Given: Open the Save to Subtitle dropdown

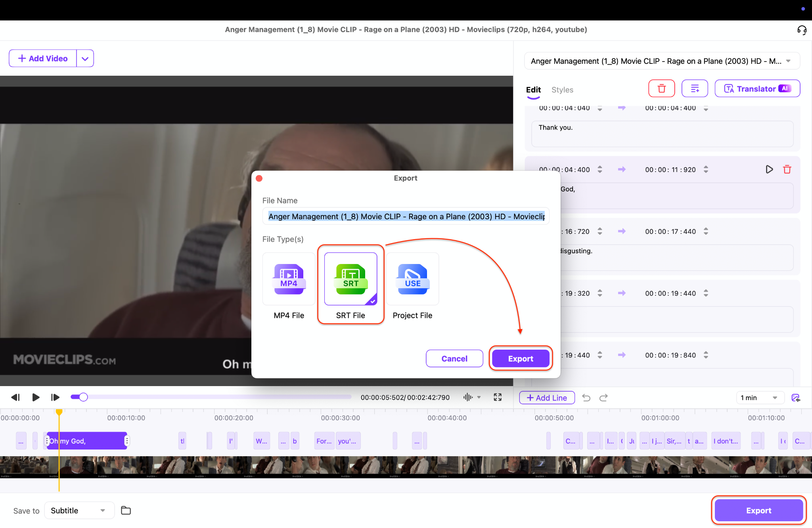Looking at the screenshot, I should 79,511.
